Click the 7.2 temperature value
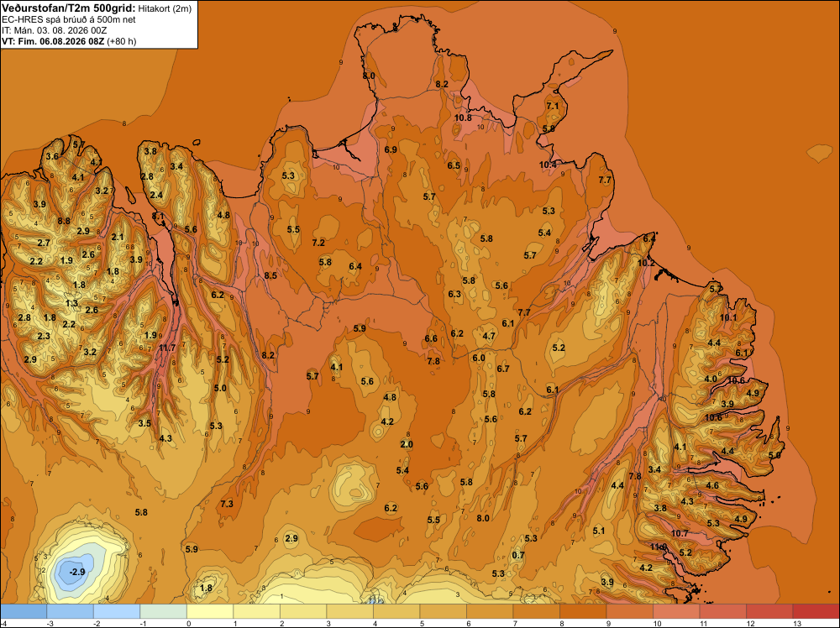 click(318, 243)
